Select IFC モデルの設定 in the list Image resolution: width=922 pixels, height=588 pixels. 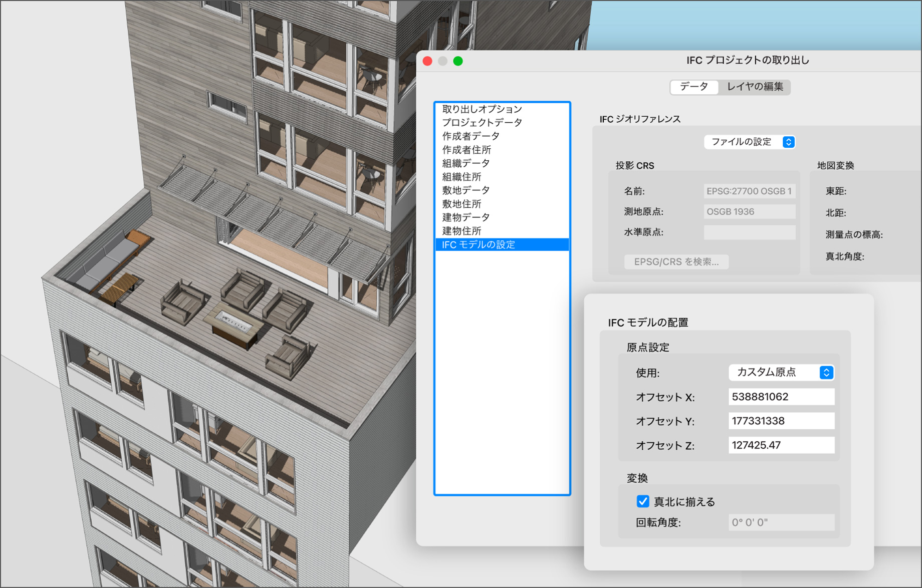pos(502,244)
